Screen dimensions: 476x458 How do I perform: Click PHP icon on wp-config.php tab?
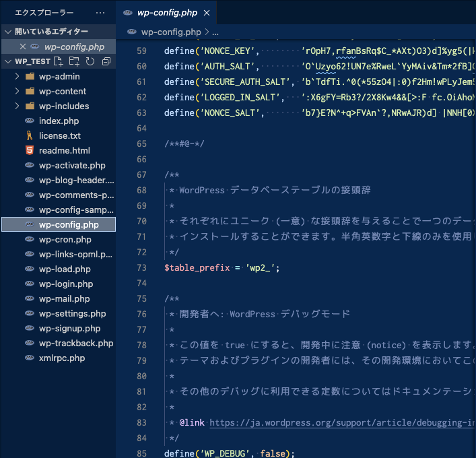(128, 12)
